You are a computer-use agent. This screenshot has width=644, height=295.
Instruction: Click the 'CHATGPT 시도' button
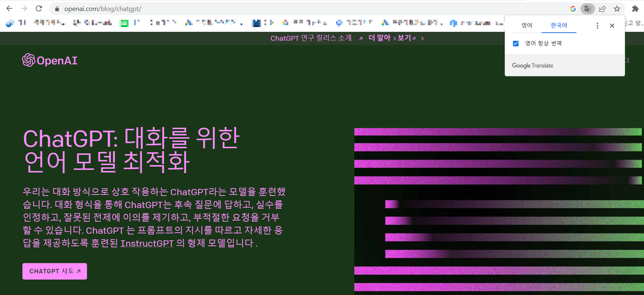54,271
